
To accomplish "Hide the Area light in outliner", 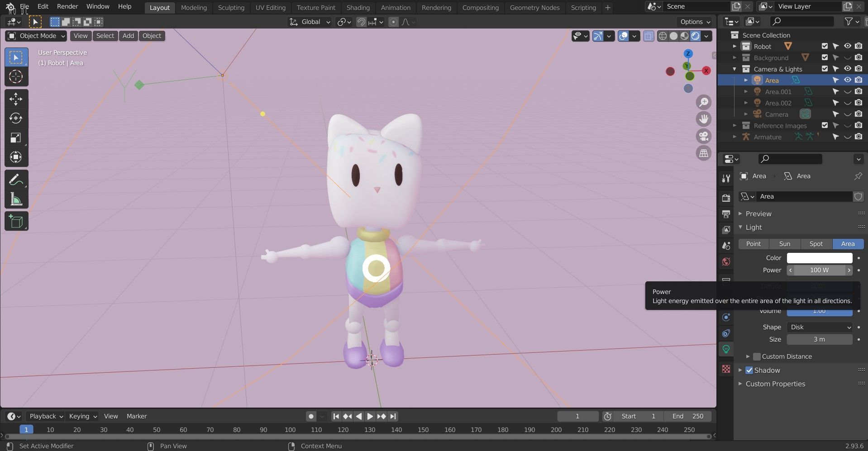I will coord(847,80).
